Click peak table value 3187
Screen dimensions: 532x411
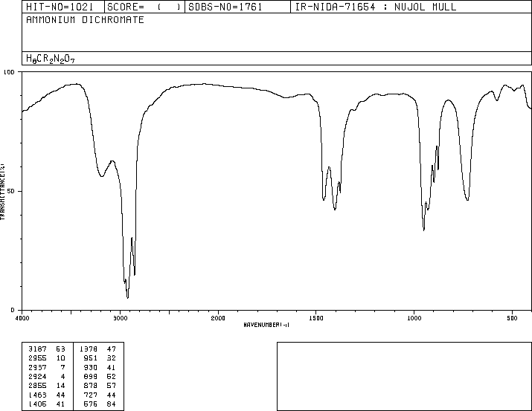(37, 349)
